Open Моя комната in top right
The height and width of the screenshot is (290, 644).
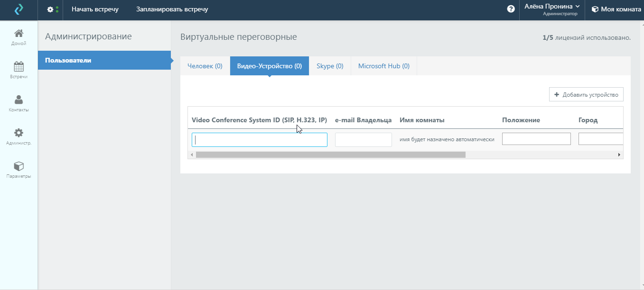click(x=616, y=9)
